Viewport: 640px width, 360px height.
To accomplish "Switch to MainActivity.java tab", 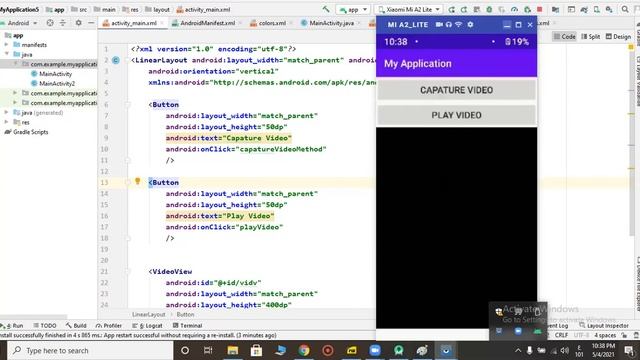I will [331, 23].
